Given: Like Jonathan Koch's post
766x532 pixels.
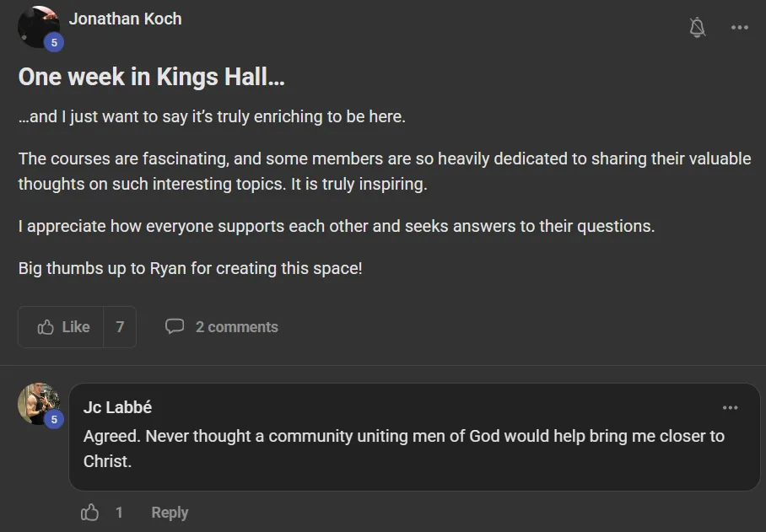Looking at the screenshot, I should coord(63,327).
